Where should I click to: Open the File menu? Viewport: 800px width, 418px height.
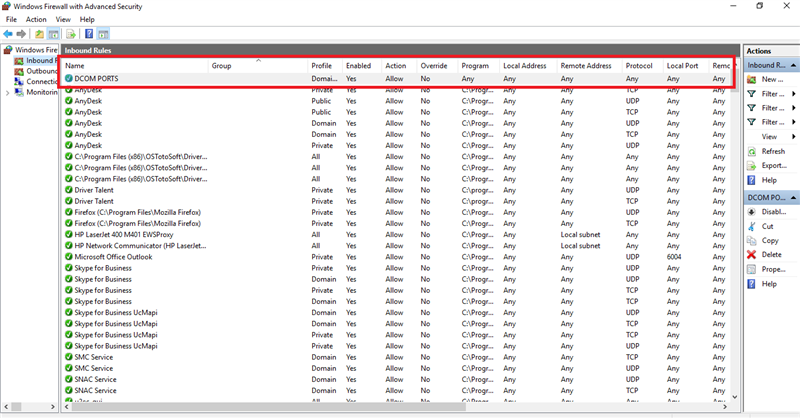pyautogui.click(x=11, y=19)
